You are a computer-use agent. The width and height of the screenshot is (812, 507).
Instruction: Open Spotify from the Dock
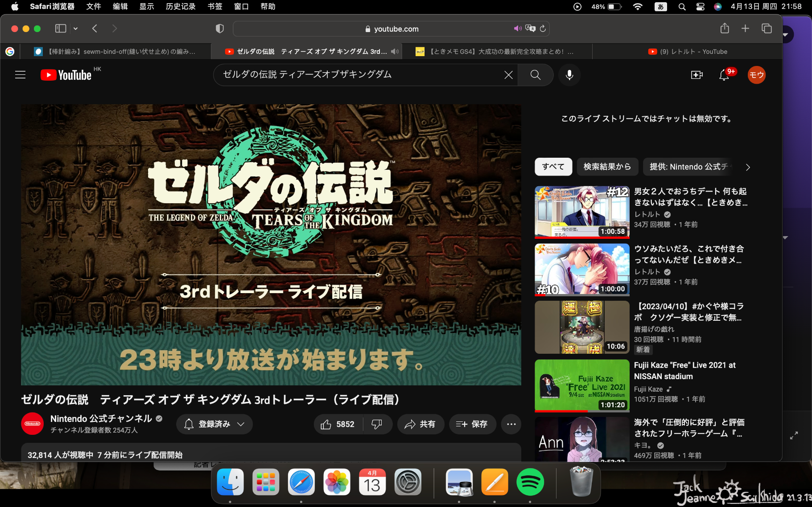pyautogui.click(x=530, y=482)
